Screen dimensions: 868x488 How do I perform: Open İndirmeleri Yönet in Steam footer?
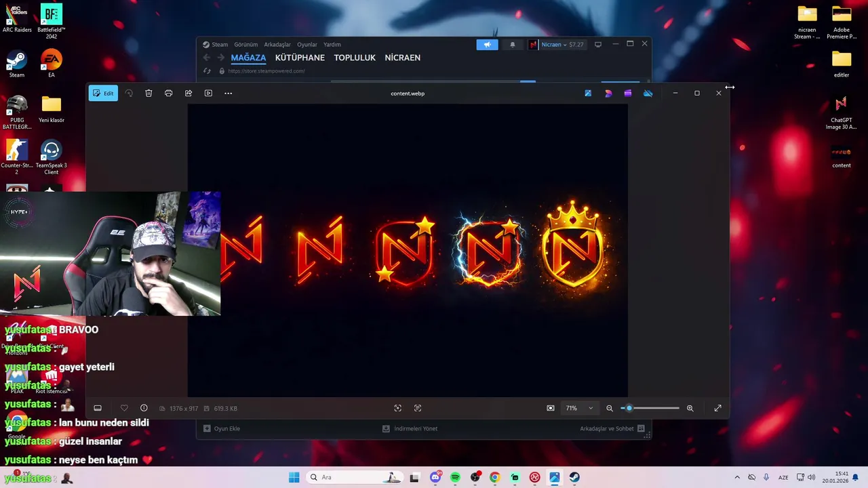[x=410, y=428]
